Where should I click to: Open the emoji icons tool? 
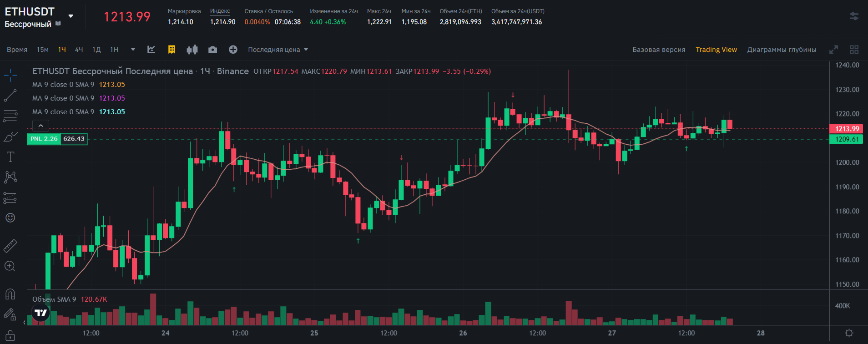coord(10,218)
